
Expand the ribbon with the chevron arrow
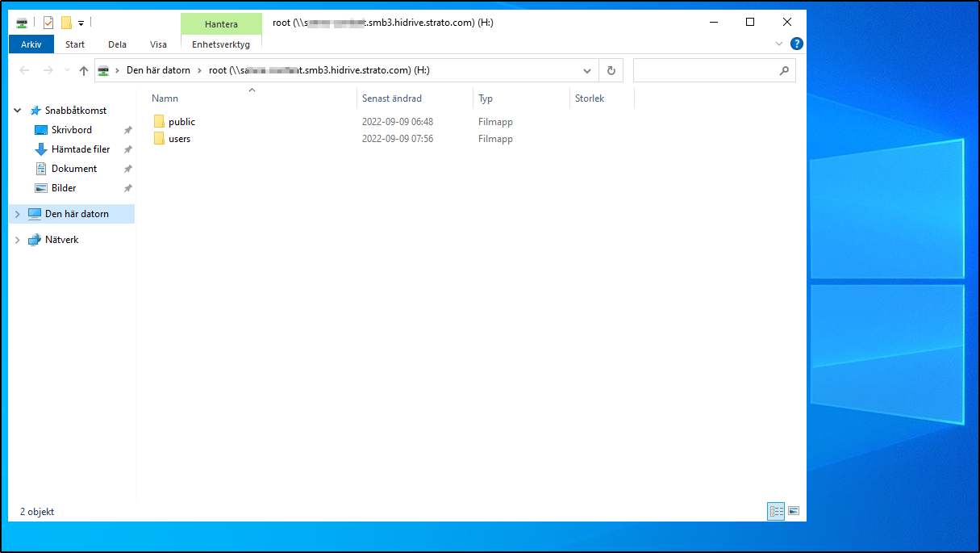tap(779, 44)
